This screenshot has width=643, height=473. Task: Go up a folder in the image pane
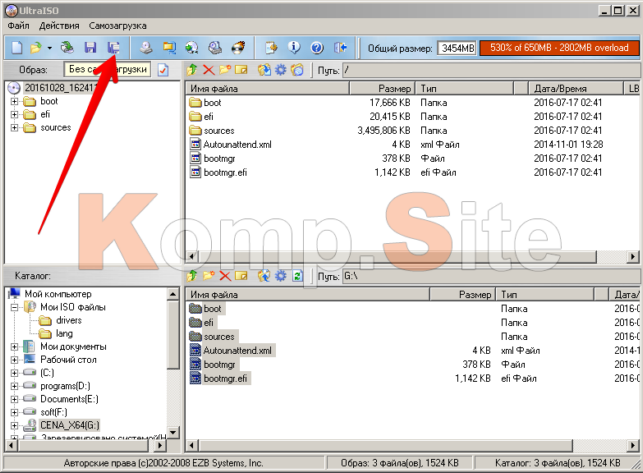(192, 70)
